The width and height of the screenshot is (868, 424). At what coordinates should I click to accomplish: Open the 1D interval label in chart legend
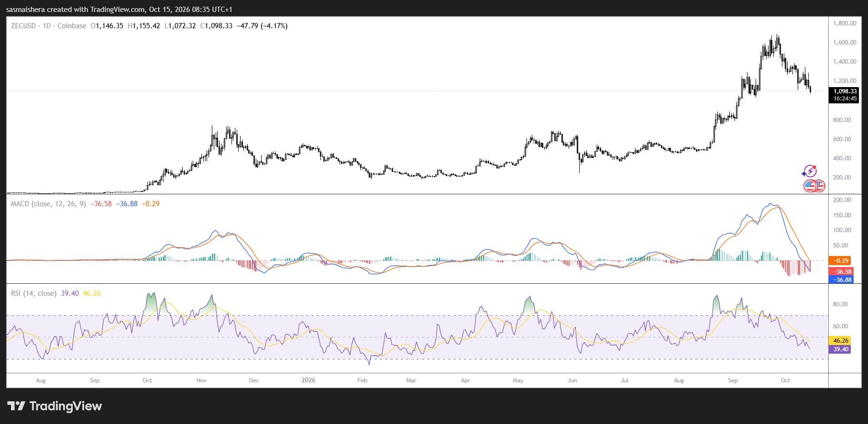point(47,26)
